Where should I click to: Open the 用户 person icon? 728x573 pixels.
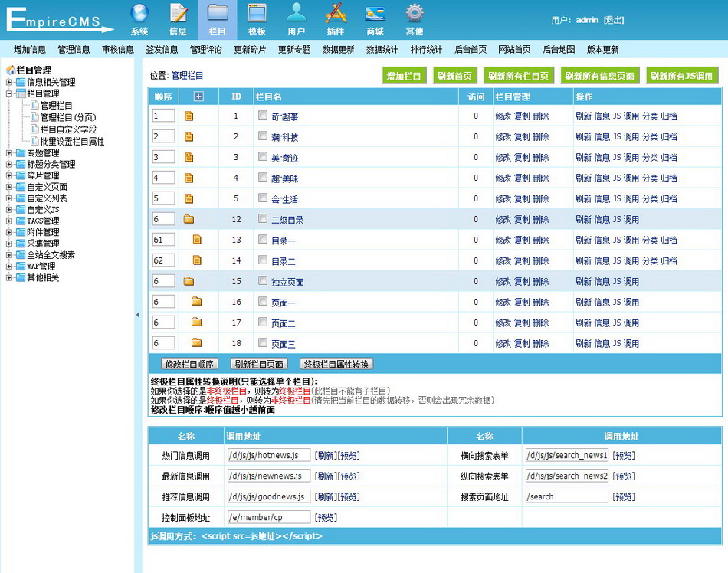[x=297, y=13]
